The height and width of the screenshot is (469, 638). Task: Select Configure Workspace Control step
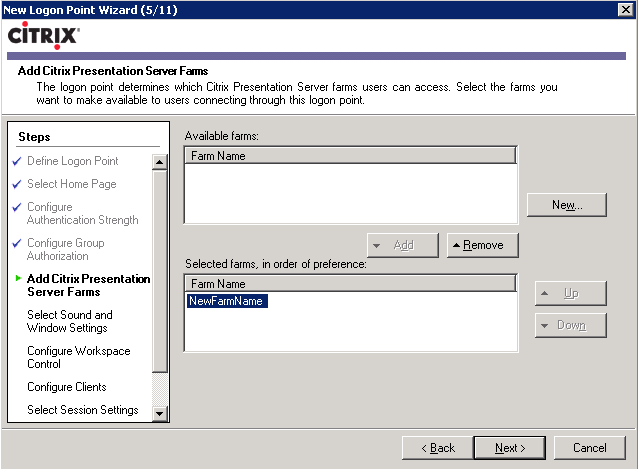tap(79, 357)
